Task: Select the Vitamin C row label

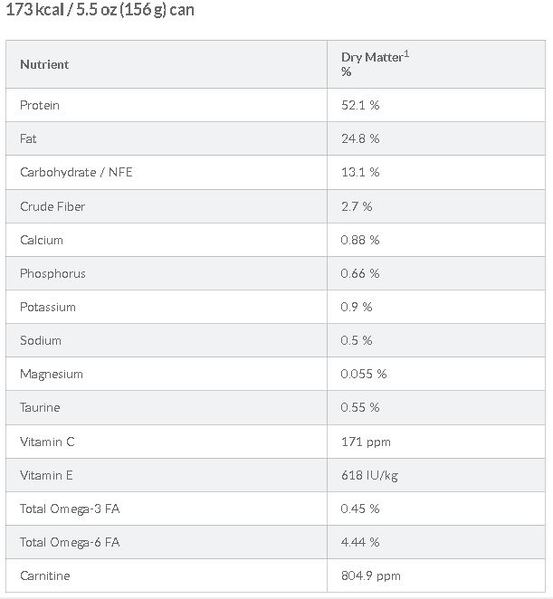Action: coord(47,442)
